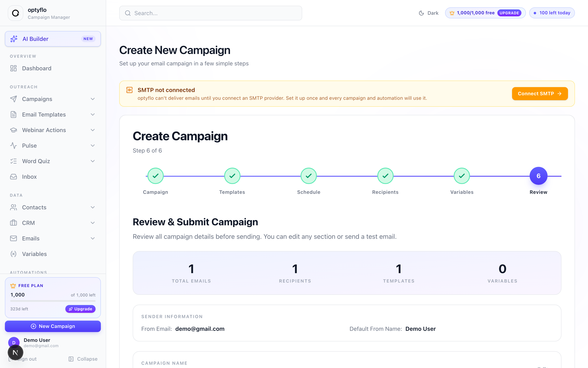
Task: Click the SMTP warning banner icon
Action: [x=129, y=90]
